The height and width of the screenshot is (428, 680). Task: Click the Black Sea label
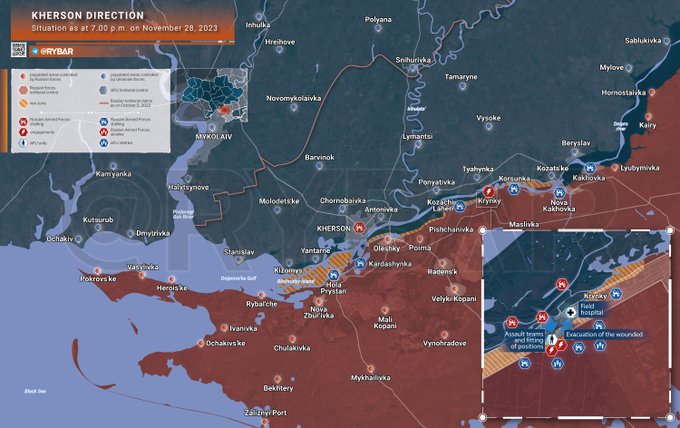(x=35, y=391)
